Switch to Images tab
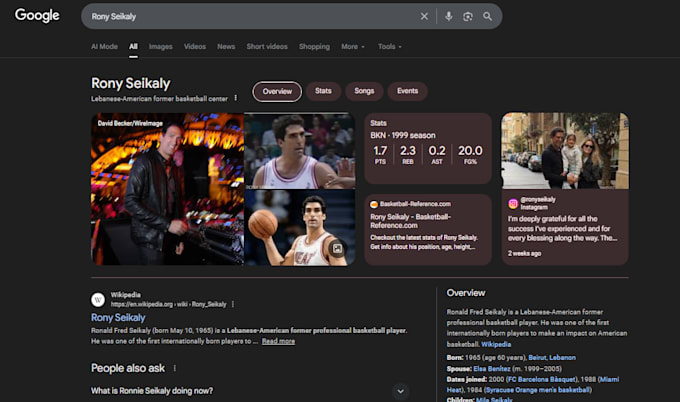The width and height of the screenshot is (680, 402). (x=160, y=46)
